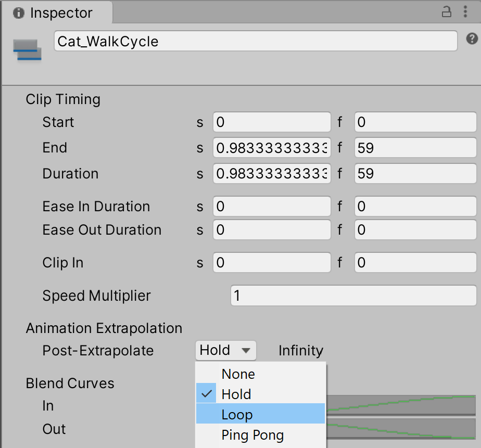Click the Cat_WalkCycle clip name field

tap(255, 42)
